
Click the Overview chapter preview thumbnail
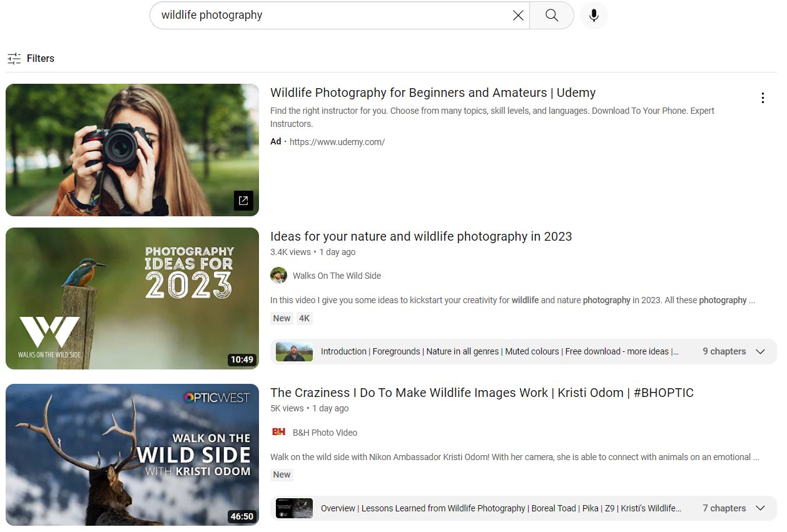pyautogui.click(x=294, y=508)
